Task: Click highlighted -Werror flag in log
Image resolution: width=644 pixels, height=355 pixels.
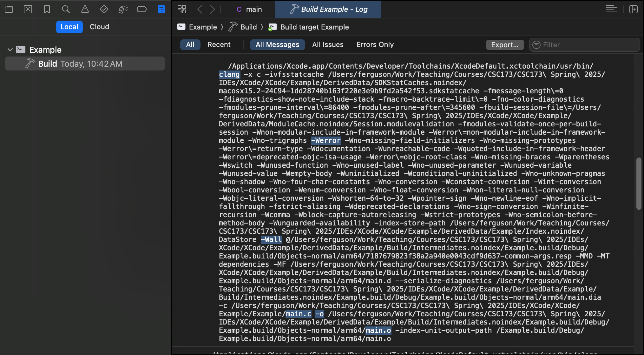Action: 326,140
